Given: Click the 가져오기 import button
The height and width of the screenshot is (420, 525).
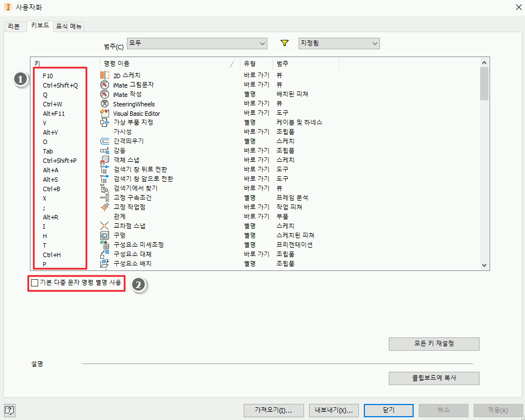Looking at the screenshot, I should [x=274, y=410].
